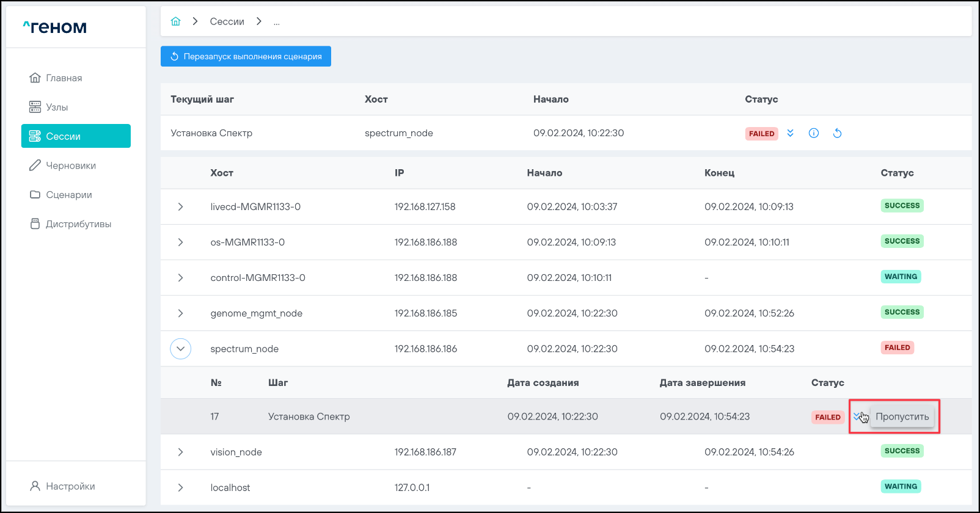
Task: Click the retry icon next to FAILED status
Action: [x=837, y=133]
